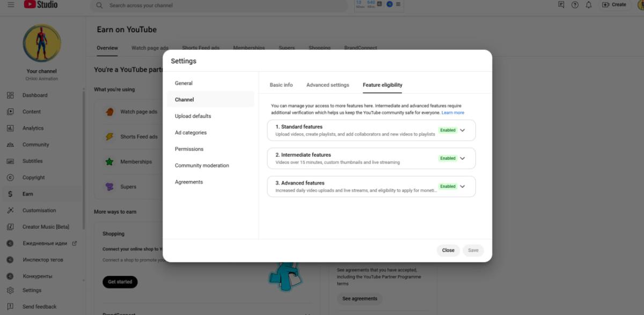Click the 'Earn on YouTube' page heading

[127, 30]
